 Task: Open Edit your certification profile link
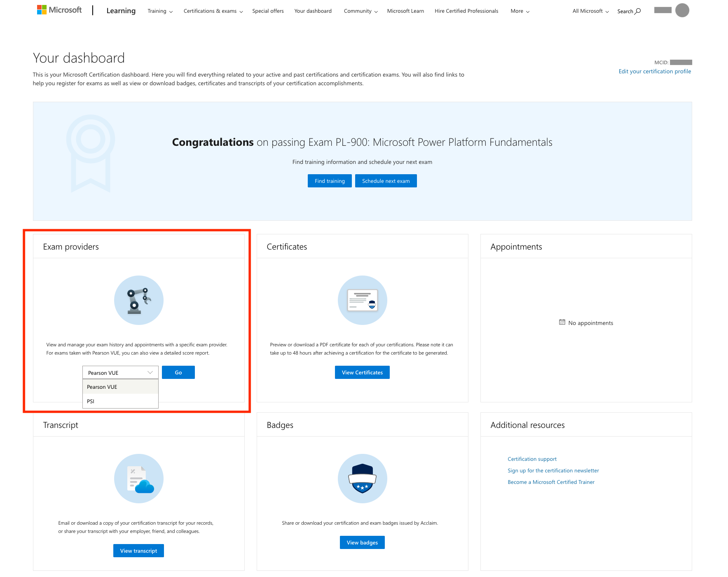coord(655,71)
